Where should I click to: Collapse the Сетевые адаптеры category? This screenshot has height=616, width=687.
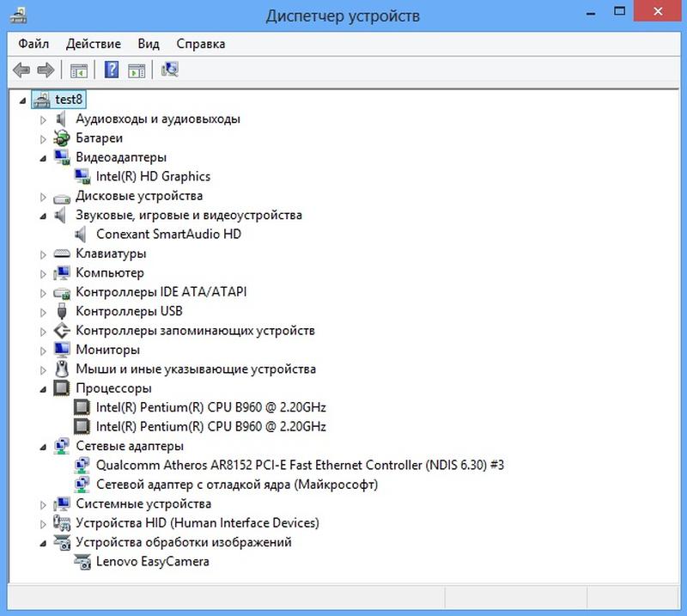pyautogui.click(x=41, y=446)
